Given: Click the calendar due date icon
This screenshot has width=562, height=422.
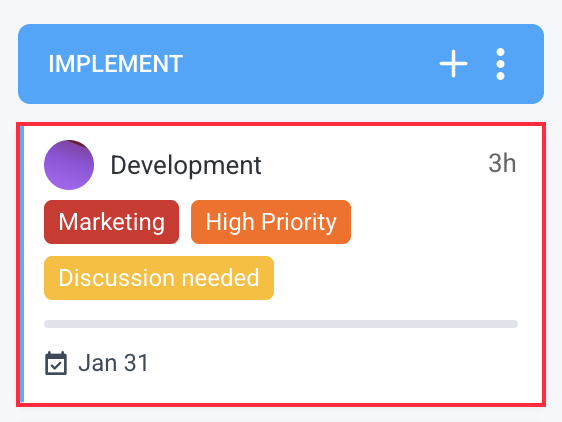Looking at the screenshot, I should [56, 363].
